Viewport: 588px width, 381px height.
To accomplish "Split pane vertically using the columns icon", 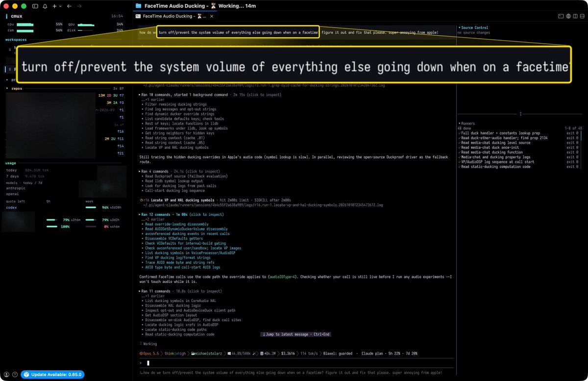I will [575, 16].
